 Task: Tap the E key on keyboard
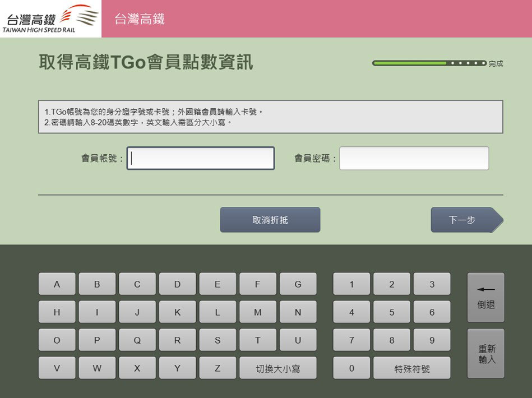coord(218,284)
